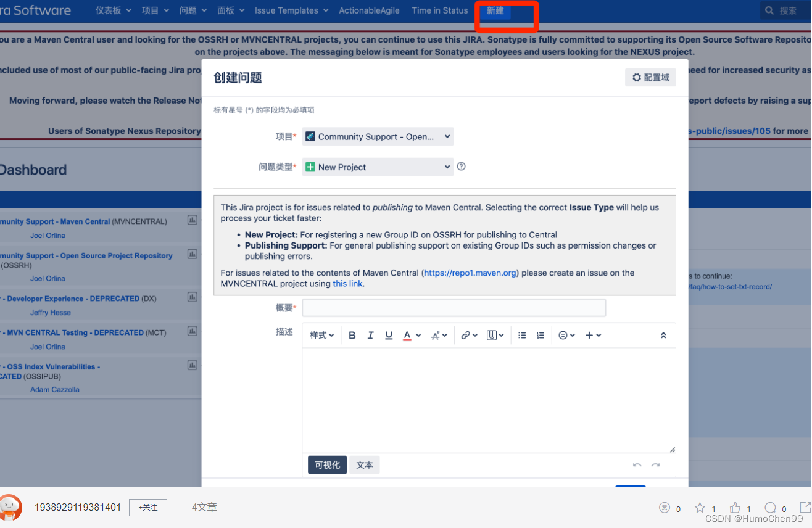Click inside the 描述 description text area
812x528 pixels.
pyautogui.click(x=489, y=400)
